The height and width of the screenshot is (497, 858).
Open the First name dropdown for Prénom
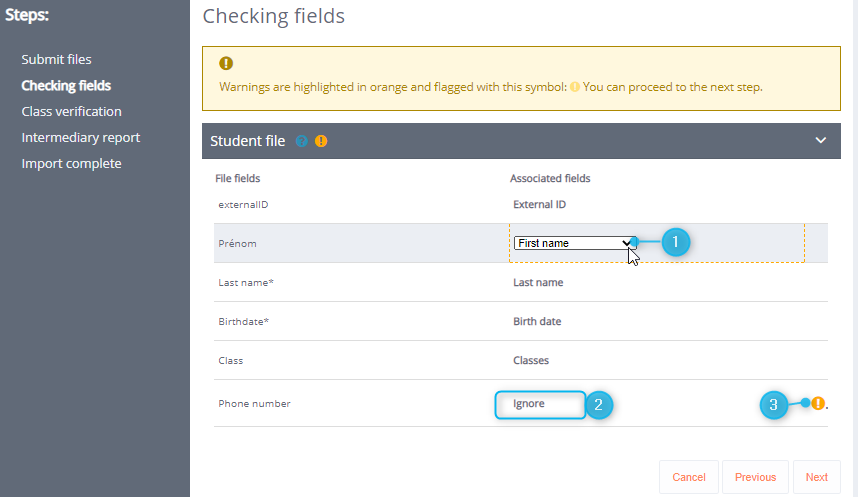pos(575,243)
